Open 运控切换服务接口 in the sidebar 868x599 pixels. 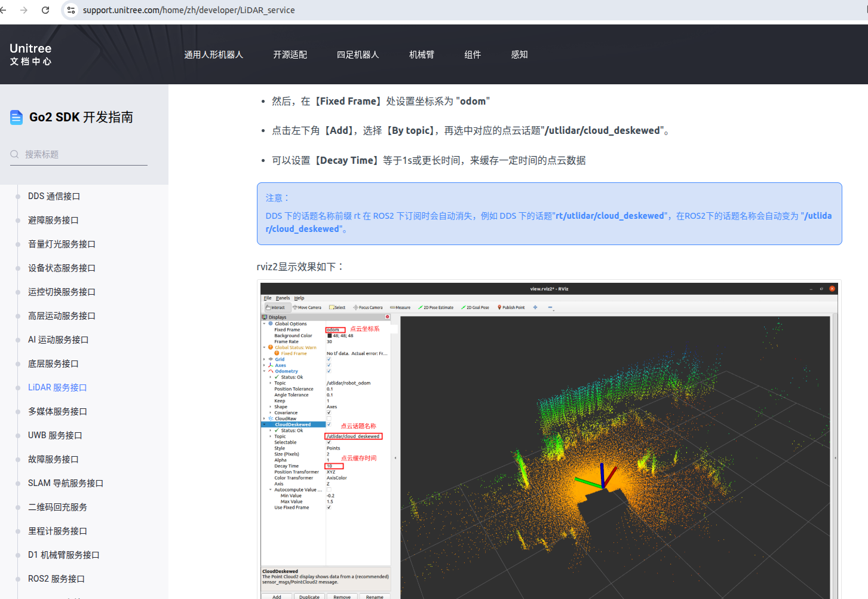click(x=62, y=292)
